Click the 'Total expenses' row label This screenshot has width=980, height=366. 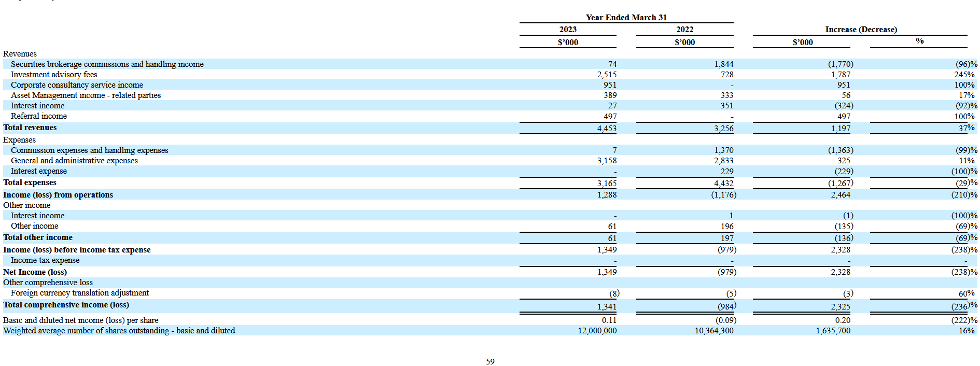[30, 182]
